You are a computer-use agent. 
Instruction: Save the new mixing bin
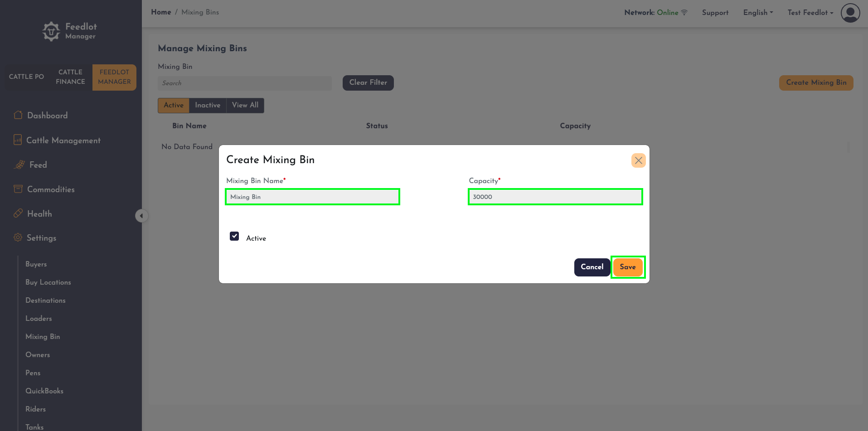(628, 267)
